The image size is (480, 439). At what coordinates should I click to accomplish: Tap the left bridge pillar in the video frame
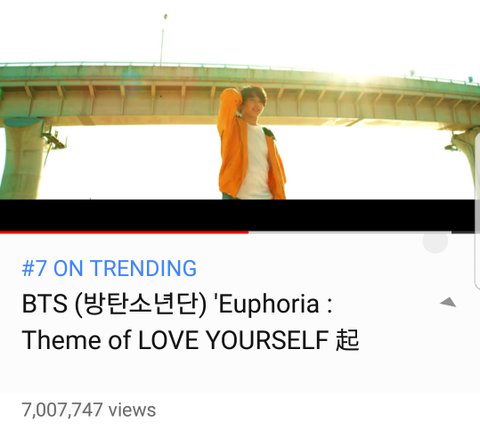[x=23, y=158]
